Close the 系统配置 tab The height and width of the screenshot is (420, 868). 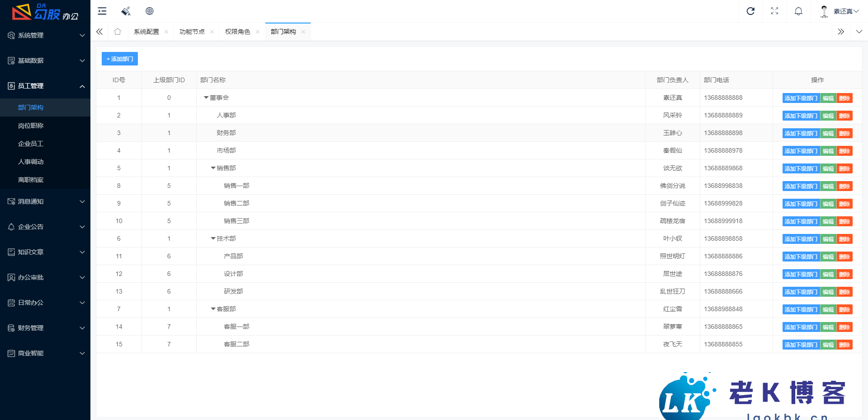[x=166, y=32]
